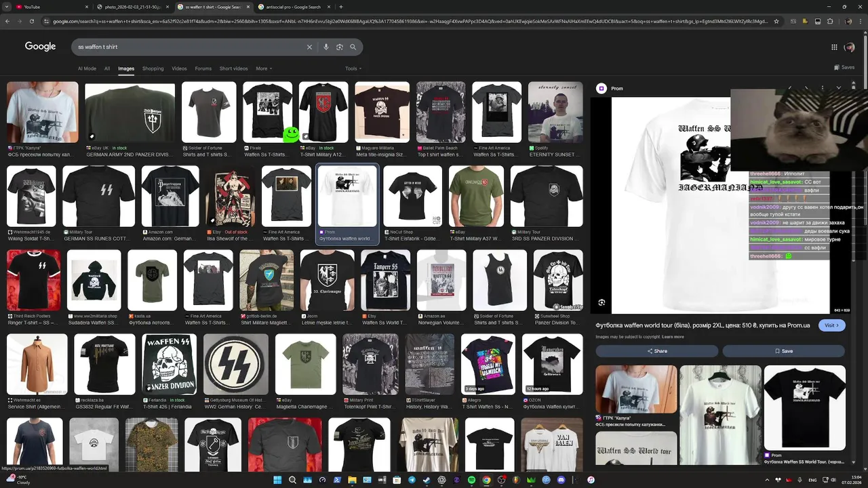Expand the More search filters menu

264,68
